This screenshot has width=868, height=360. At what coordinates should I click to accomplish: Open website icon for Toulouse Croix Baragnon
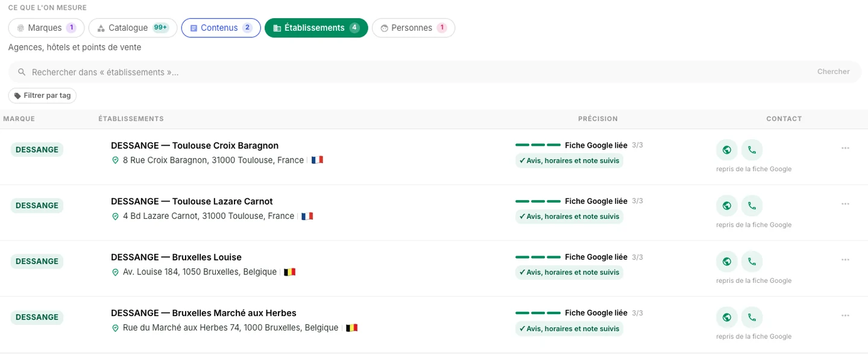(x=727, y=150)
